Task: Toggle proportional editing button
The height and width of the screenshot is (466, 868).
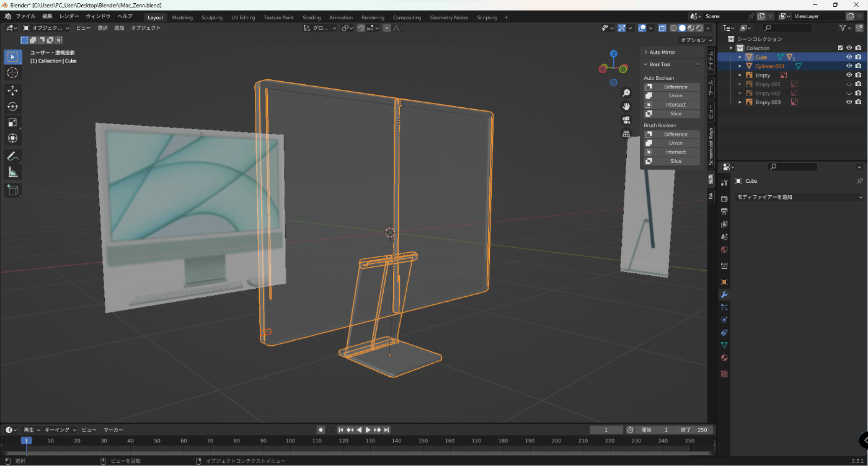Action: 387,28
